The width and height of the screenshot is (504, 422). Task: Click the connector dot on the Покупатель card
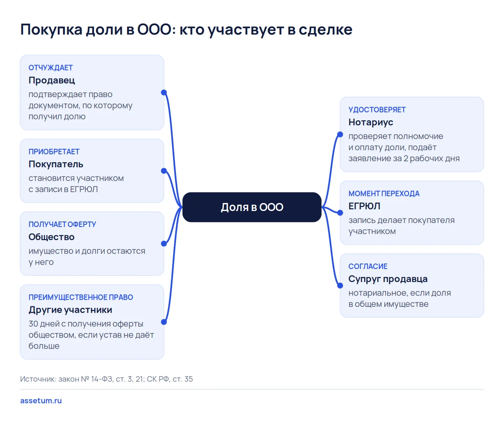164,171
